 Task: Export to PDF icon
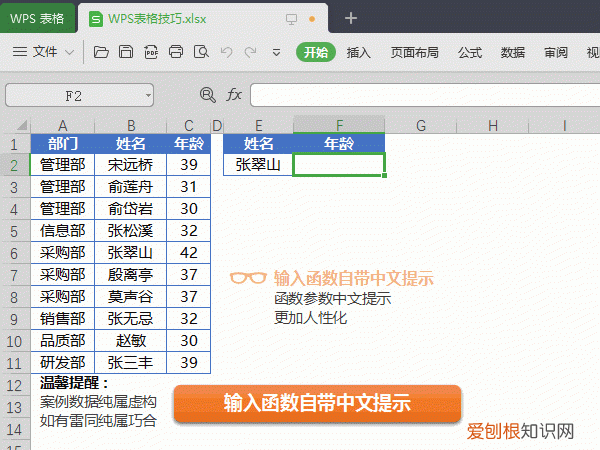coord(151,52)
